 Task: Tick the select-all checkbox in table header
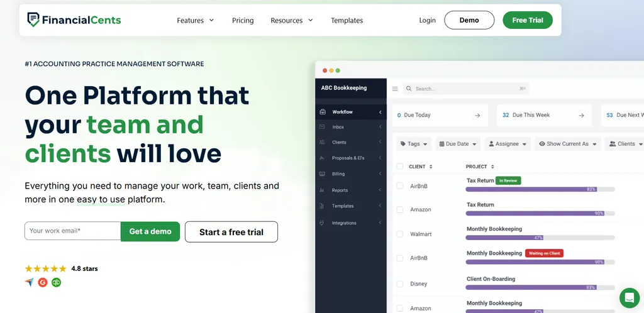[399, 166]
